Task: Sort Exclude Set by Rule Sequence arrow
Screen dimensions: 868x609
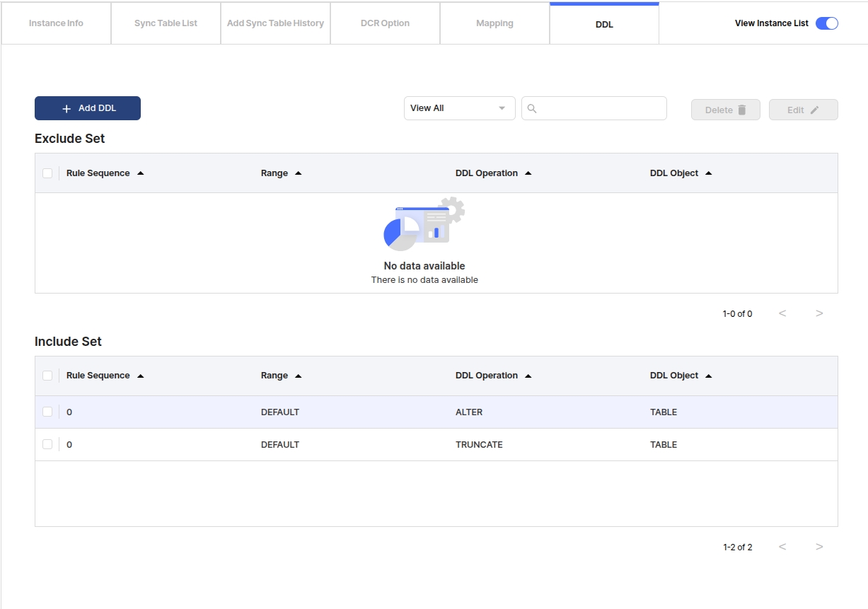Action: pyautogui.click(x=141, y=173)
